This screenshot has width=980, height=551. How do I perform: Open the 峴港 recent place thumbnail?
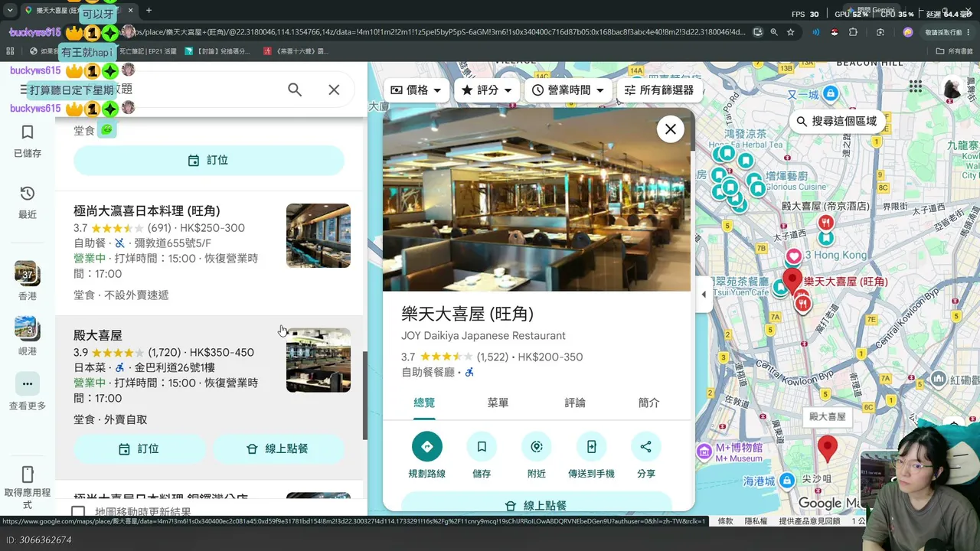pyautogui.click(x=28, y=328)
